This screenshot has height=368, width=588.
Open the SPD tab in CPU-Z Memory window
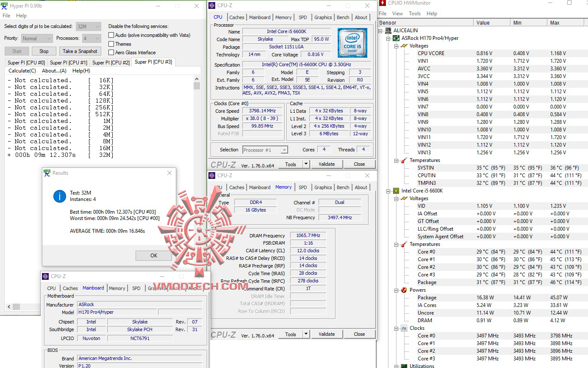click(302, 187)
